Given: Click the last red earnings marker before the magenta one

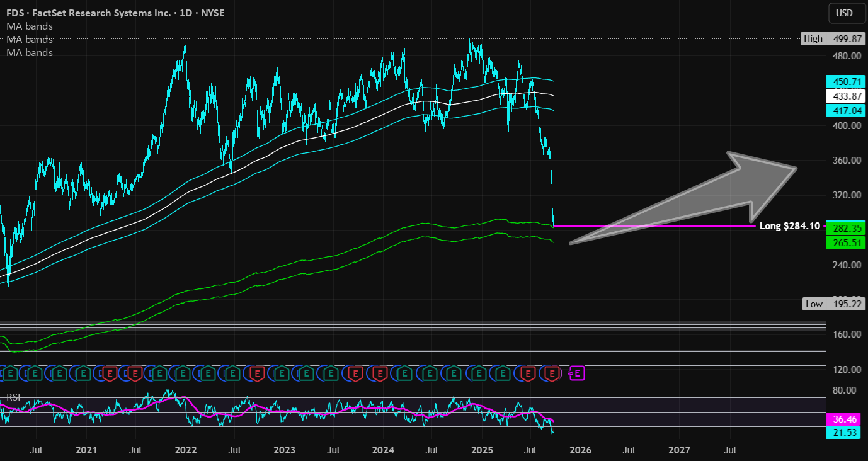Looking at the screenshot, I should pos(552,373).
